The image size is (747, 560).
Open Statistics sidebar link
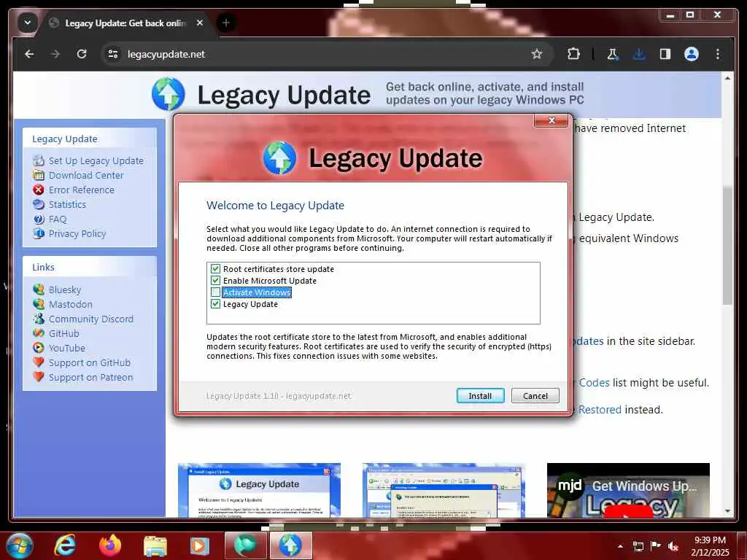[x=67, y=205]
